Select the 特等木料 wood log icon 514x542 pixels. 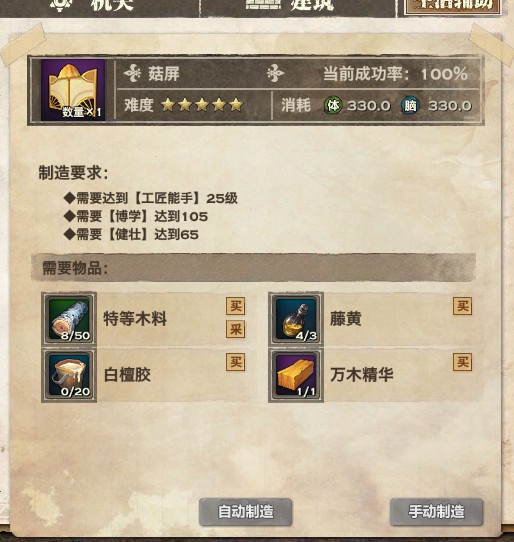69,319
